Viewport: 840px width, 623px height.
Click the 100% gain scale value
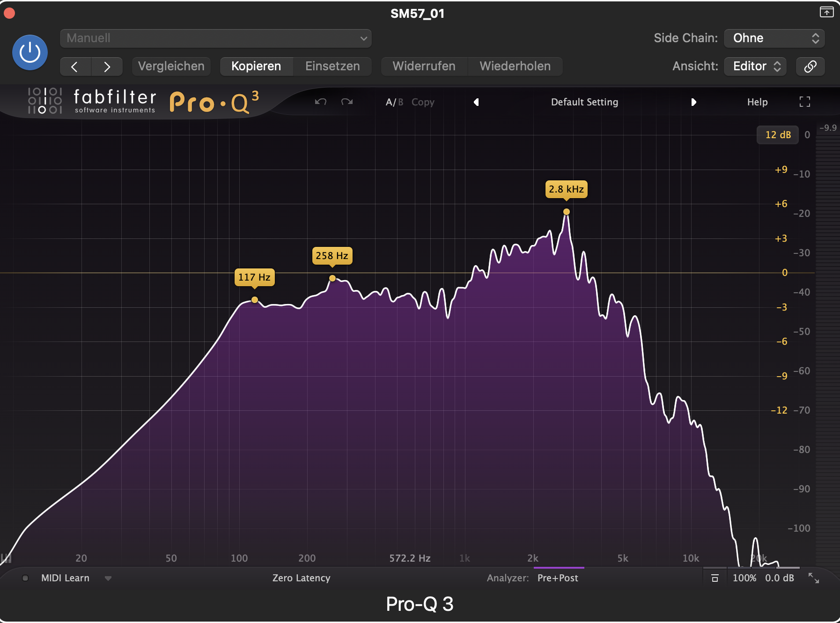744,578
